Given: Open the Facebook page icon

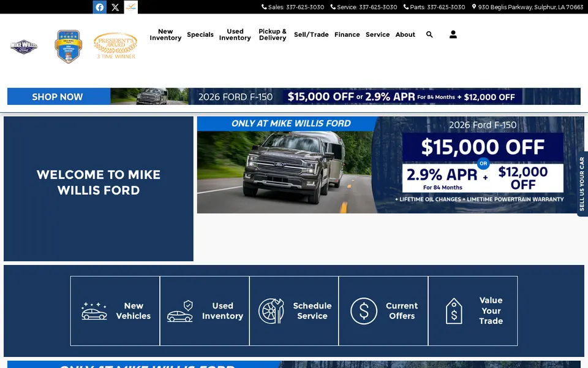Looking at the screenshot, I should point(99,7).
